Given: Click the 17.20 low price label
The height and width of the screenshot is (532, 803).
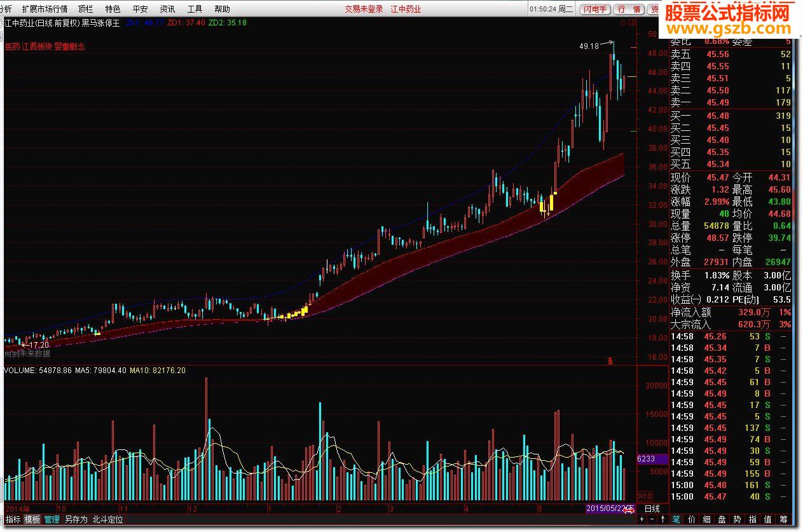Looking at the screenshot, I should [39, 344].
